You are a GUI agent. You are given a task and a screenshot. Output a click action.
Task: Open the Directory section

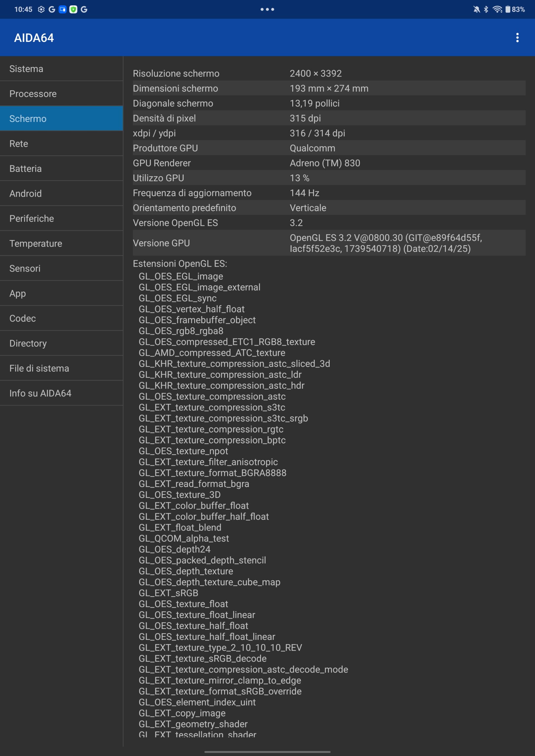click(x=62, y=343)
